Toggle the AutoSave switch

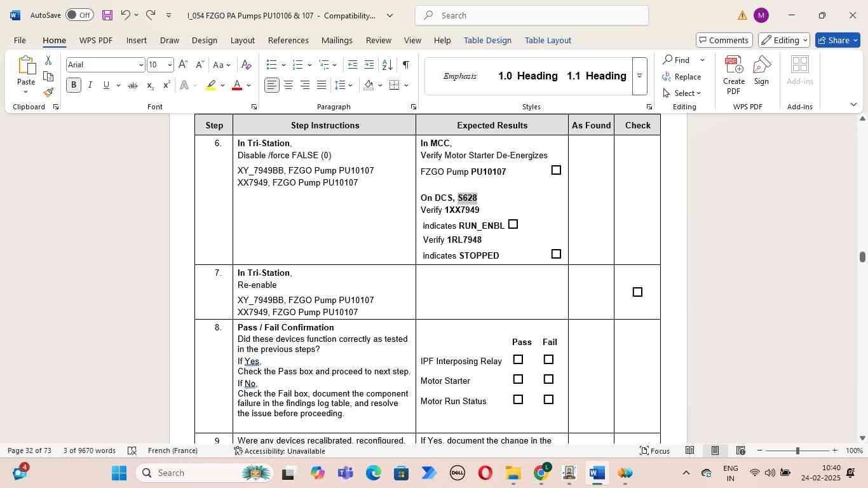(x=79, y=15)
